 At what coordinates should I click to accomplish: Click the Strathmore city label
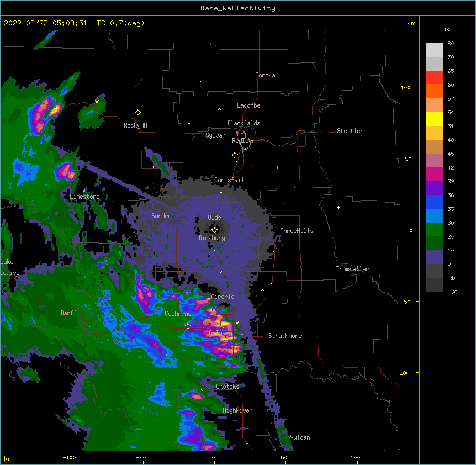(x=285, y=336)
